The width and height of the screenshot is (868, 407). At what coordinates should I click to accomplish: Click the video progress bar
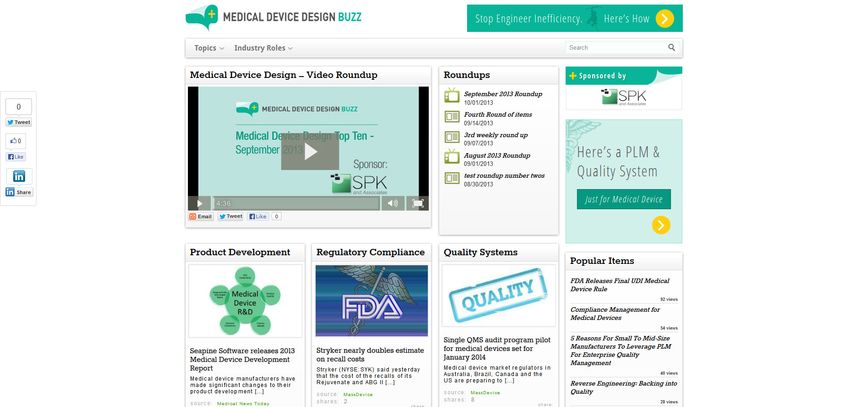pyautogui.click(x=296, y=203)
